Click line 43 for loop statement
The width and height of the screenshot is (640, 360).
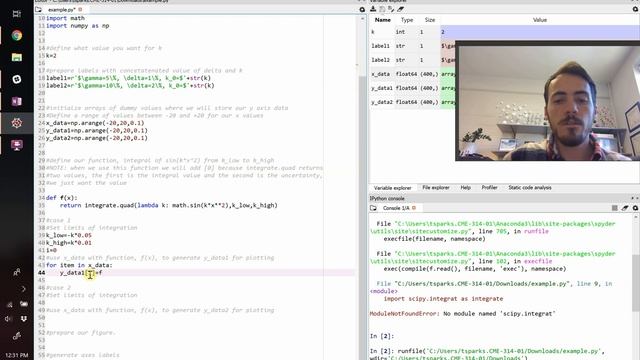(79, 265)
